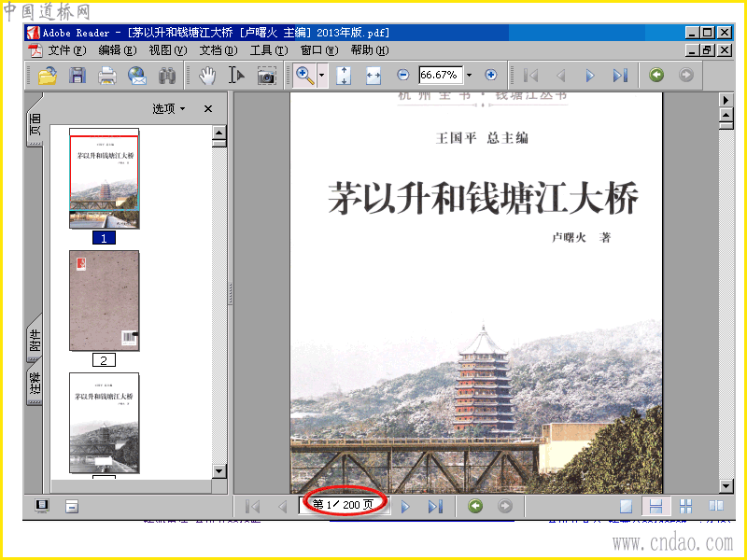Click PDF document icon in menu bar
Screen dimensions: 747x560
tap(35, 50)
